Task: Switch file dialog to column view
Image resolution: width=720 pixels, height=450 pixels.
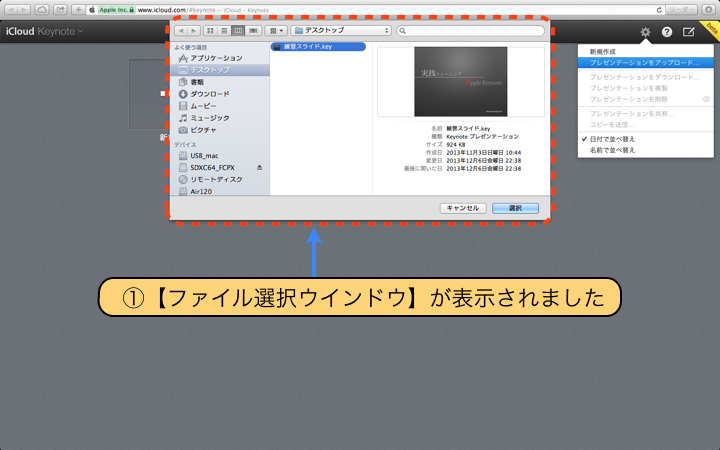Action: (x=238, y=30)
